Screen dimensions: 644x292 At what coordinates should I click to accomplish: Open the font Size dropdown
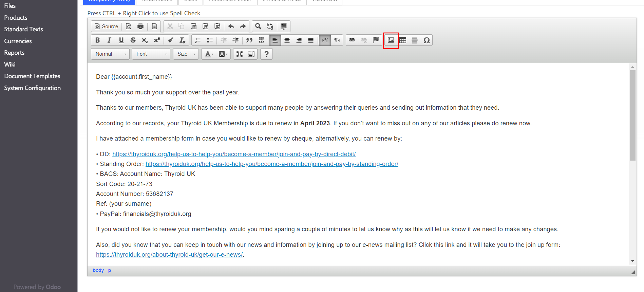pyautogui.click(x=186, y=54)
